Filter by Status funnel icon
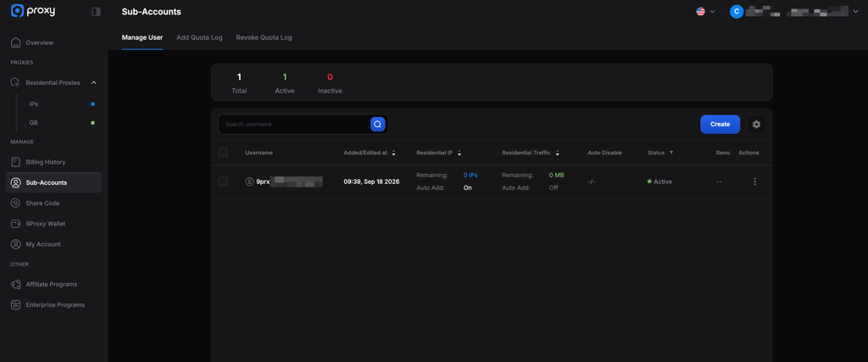The image size is (868, 362). [x=671, y=153]
